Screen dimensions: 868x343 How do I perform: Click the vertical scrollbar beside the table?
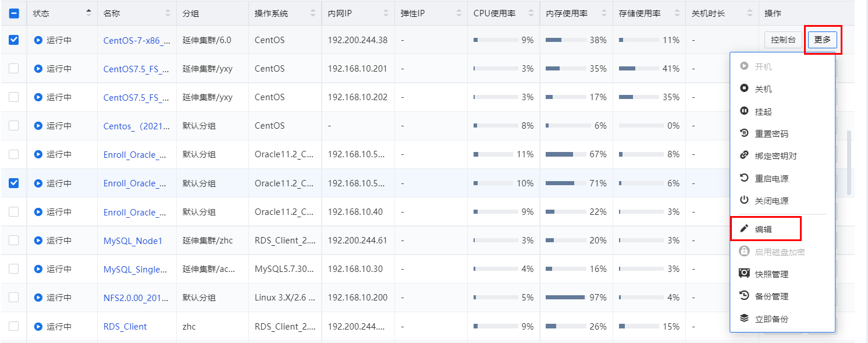pyautogui.click(x=849, y=163)
